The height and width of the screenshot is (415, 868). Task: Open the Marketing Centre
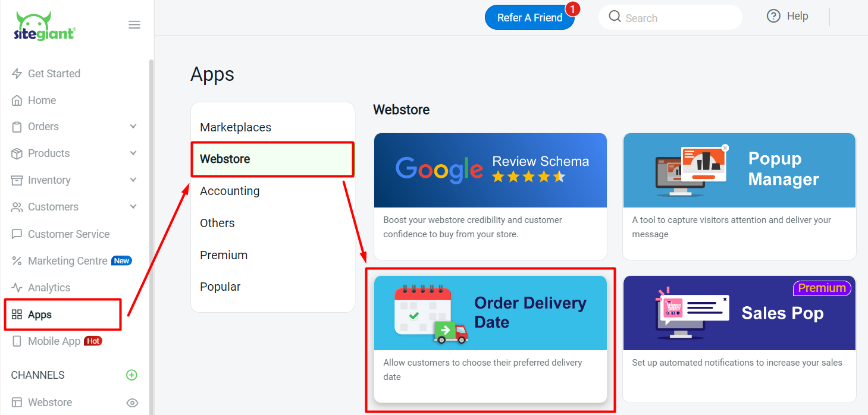67,260
